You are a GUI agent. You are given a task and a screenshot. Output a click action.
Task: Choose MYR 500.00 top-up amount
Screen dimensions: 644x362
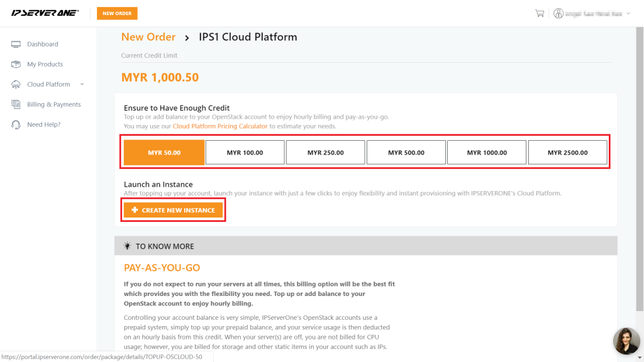[x=406, y=152]
